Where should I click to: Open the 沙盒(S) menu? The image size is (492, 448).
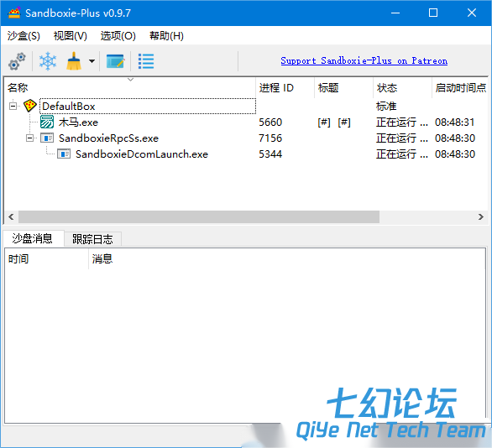pos(24,36)
